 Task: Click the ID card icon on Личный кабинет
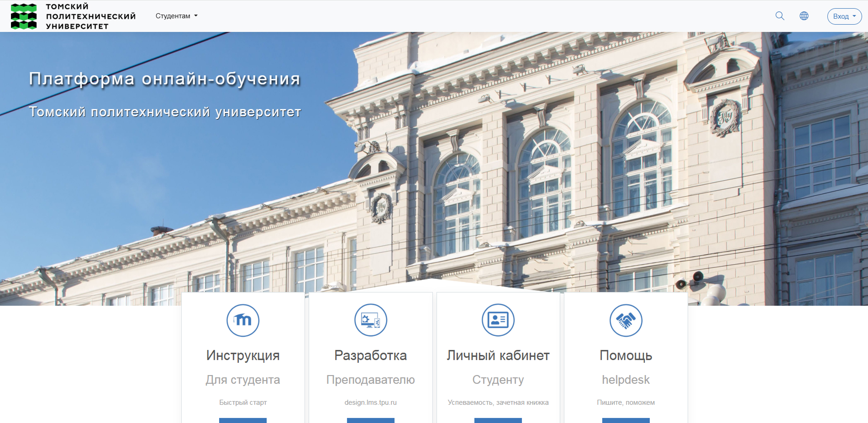[x=498, y=320]
